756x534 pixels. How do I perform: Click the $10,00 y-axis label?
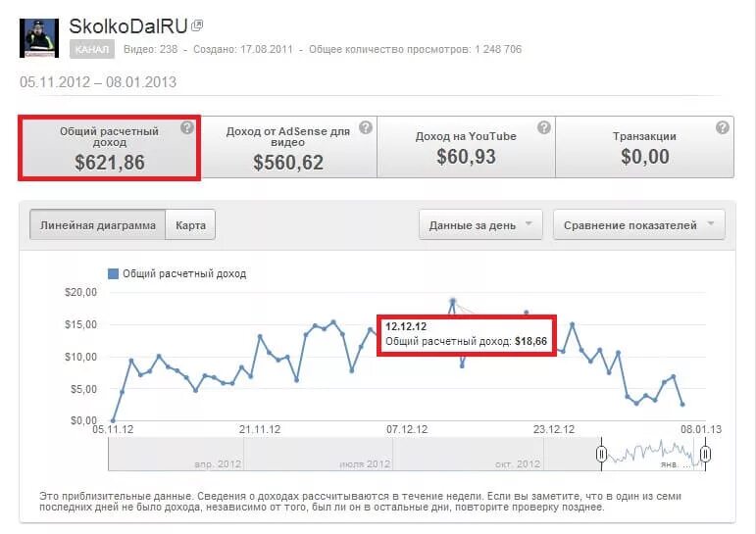pos(81,357)
